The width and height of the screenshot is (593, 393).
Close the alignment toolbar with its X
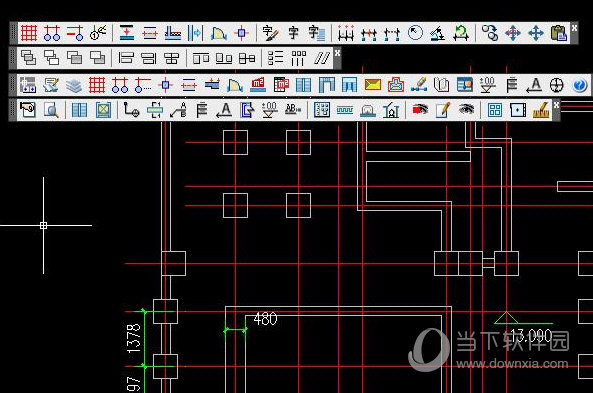(337, 53)
